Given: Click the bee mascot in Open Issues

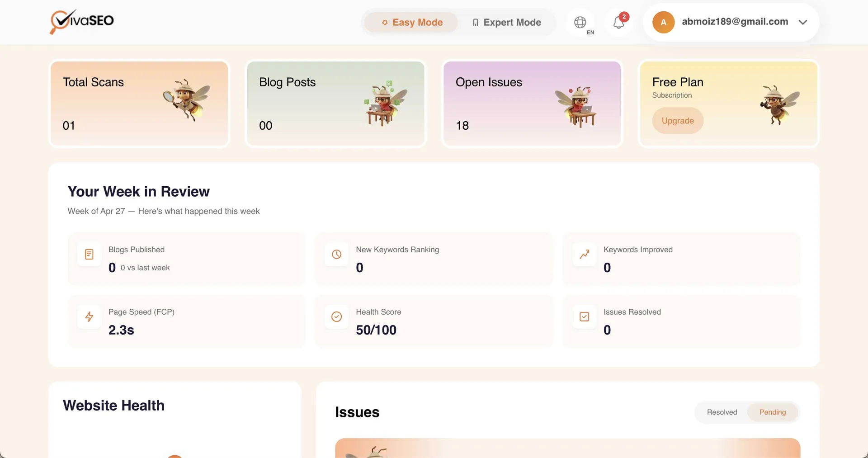Looking at the screenshot, I should coord(576,107).
